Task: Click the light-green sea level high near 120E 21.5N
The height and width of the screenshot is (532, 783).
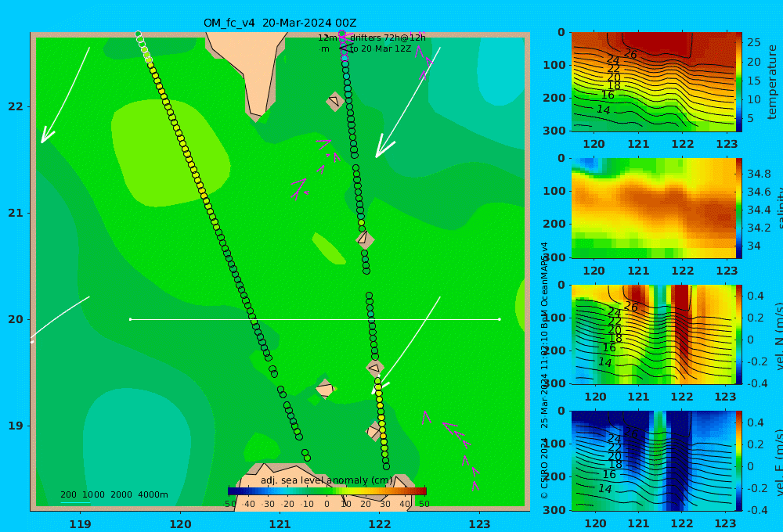Action: click(170, 153)
